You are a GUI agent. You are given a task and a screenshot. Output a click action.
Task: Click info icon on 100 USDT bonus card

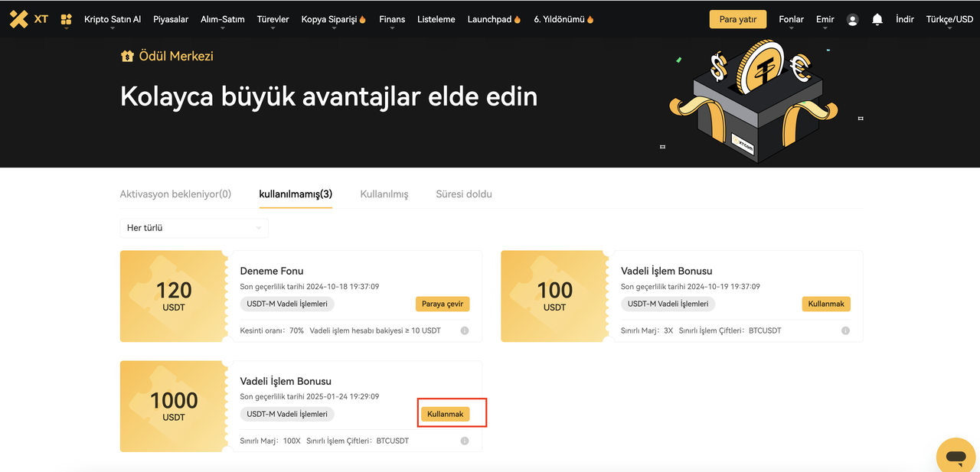coord(845,330)
